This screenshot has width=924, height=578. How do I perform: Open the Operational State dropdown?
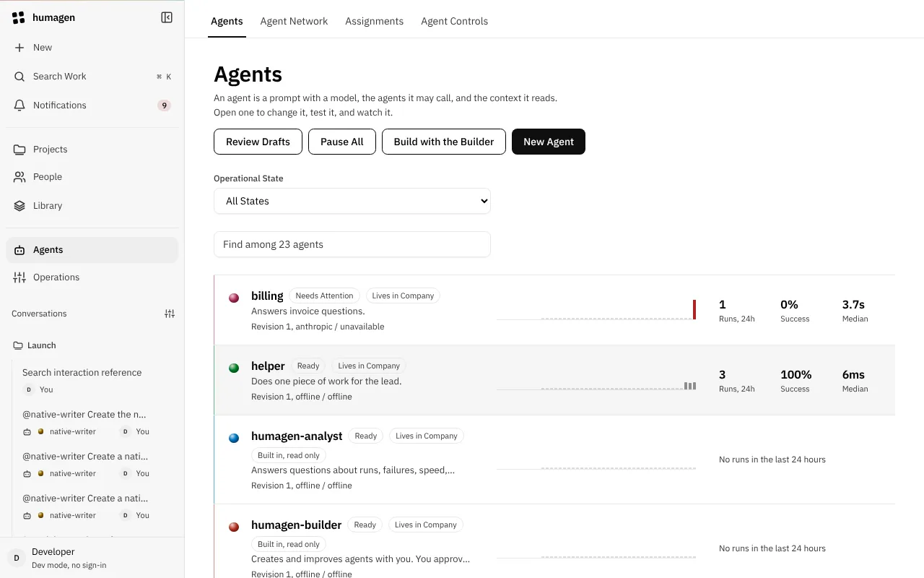coord(352,201)
